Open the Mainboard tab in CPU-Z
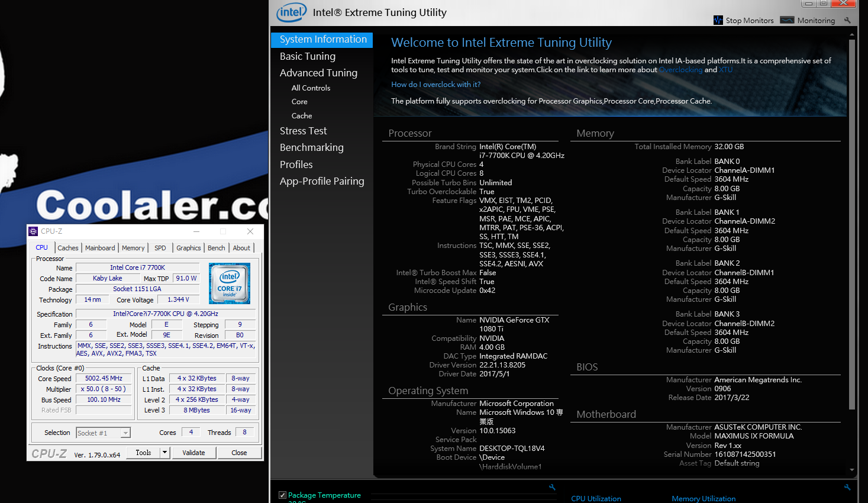 click(x=100, y=248)
